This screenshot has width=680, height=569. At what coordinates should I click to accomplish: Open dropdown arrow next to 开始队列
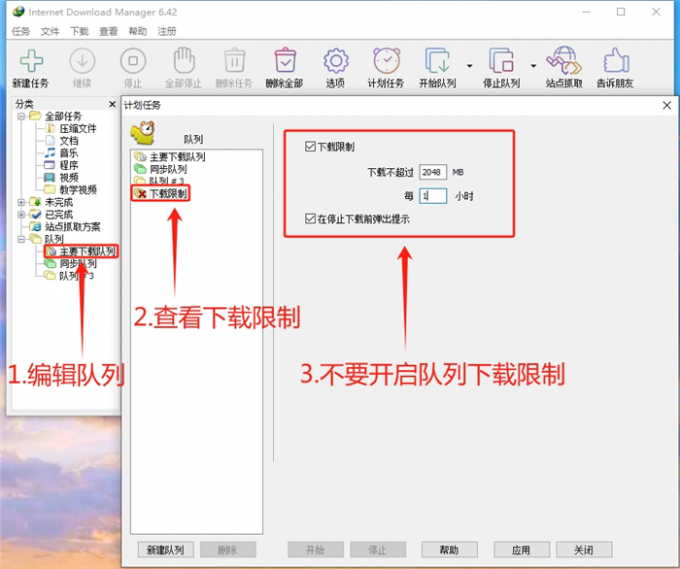(x=470, y=66)
